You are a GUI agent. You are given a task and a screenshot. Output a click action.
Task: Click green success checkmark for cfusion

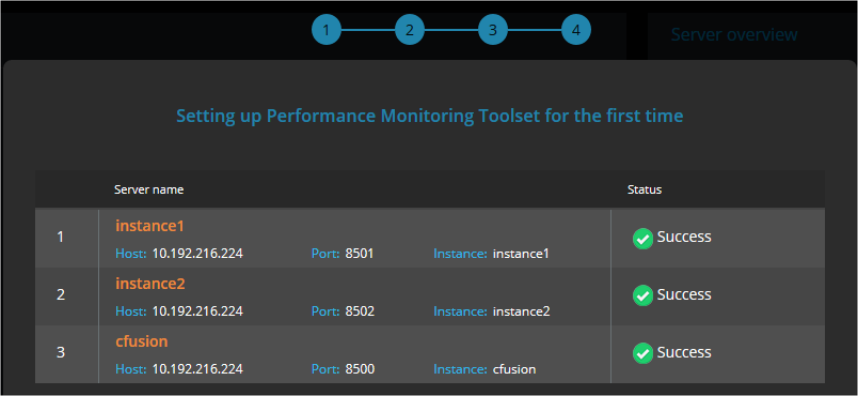pos(643,353)
